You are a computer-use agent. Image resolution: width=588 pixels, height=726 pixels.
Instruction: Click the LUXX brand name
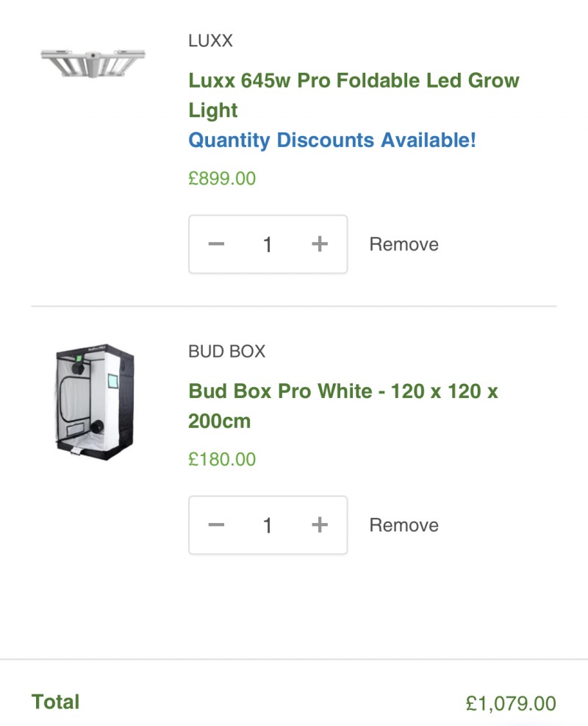click(210, 40)
